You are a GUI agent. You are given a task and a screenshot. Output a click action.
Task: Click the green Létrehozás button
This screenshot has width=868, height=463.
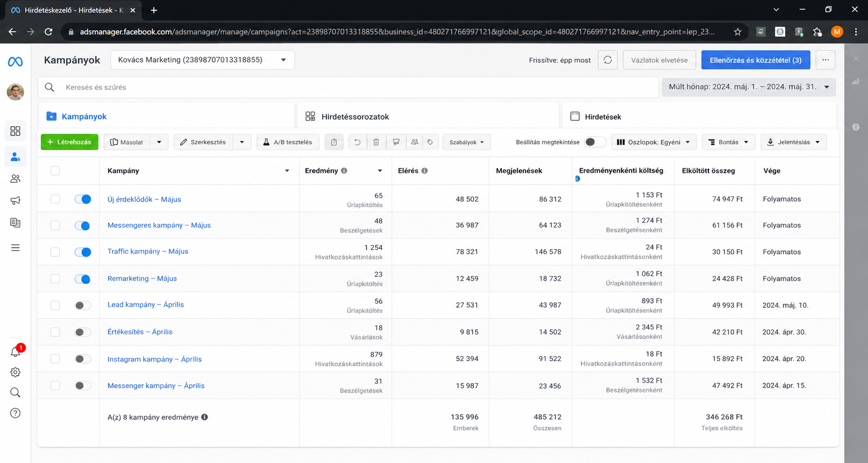[69, 142]
